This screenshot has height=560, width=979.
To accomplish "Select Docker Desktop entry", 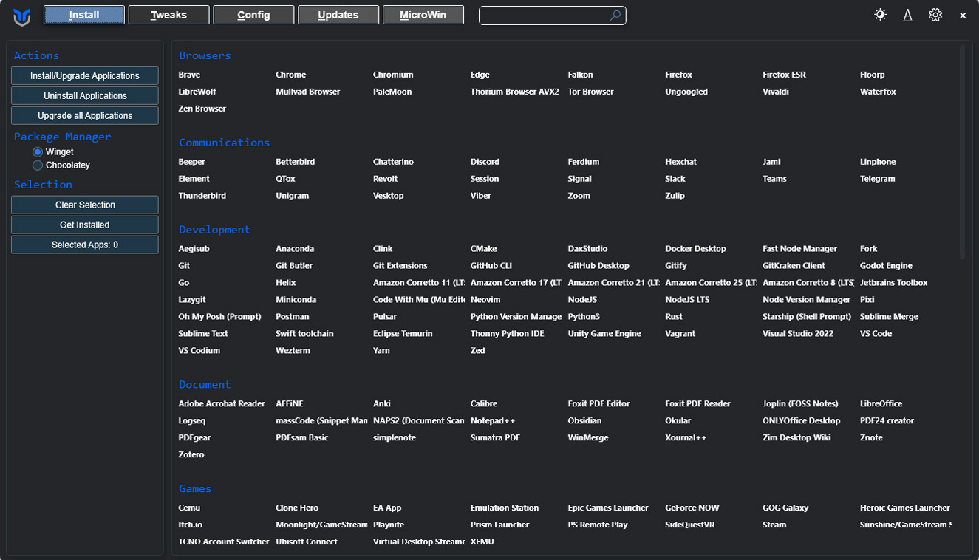I will (695, 249).
